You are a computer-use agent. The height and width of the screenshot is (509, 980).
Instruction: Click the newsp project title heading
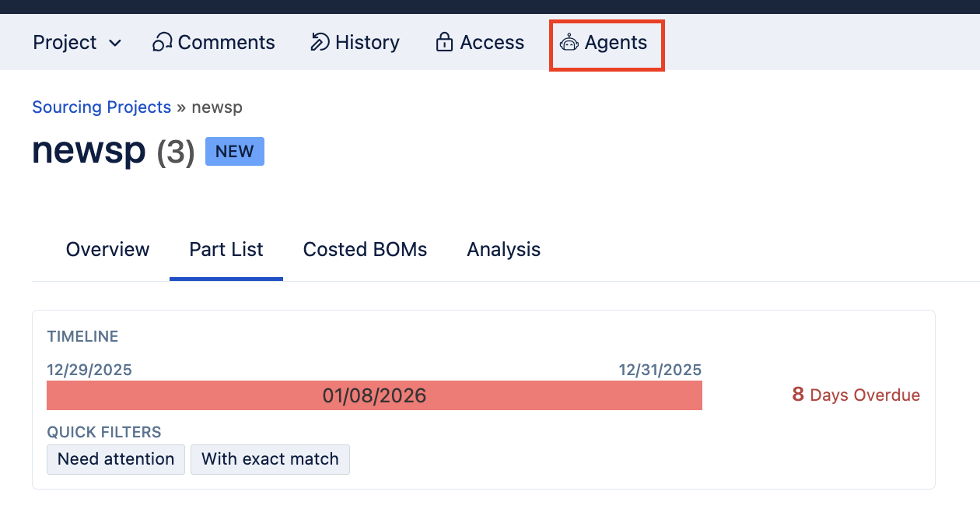(89, 150)
